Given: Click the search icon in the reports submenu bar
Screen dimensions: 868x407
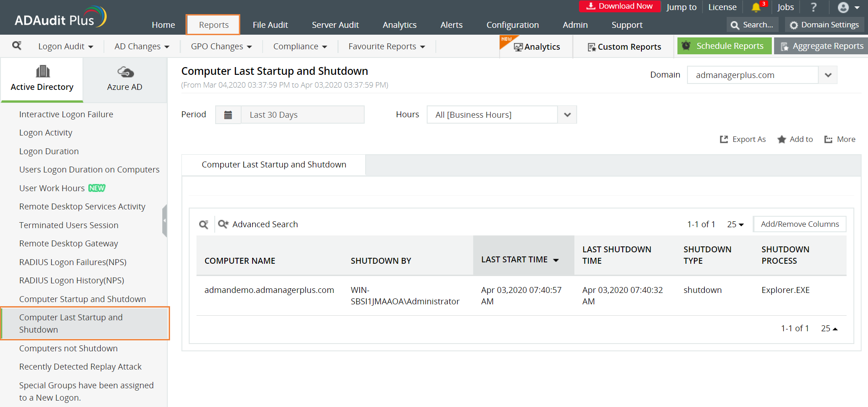Looking at the screenshot, I should coord(17,46).
